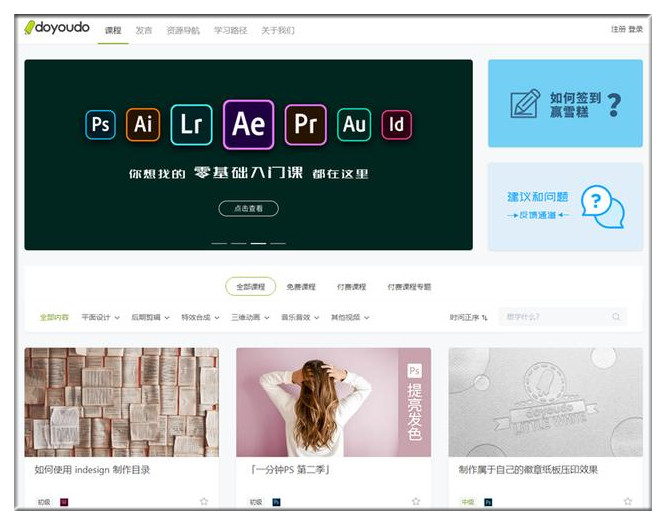The image size is (666, 525).
Task: Click the search magnifier icon
Action: click(x=616, y=316)
